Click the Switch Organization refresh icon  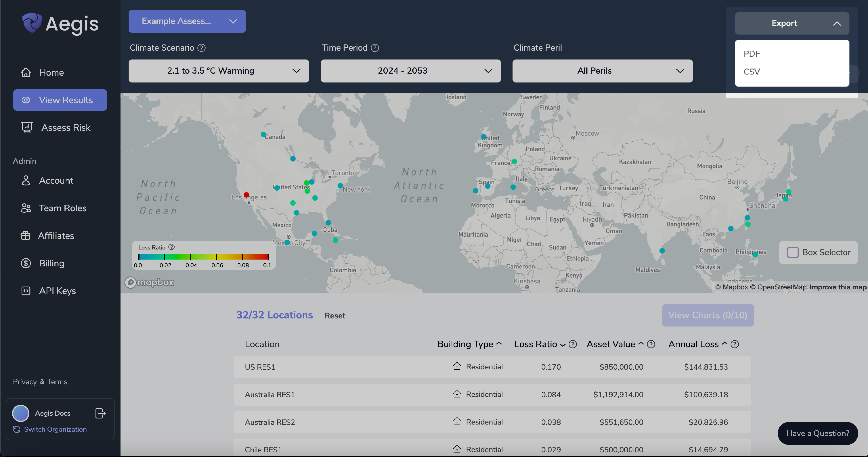pyautogui.click(x=17, y=429)
